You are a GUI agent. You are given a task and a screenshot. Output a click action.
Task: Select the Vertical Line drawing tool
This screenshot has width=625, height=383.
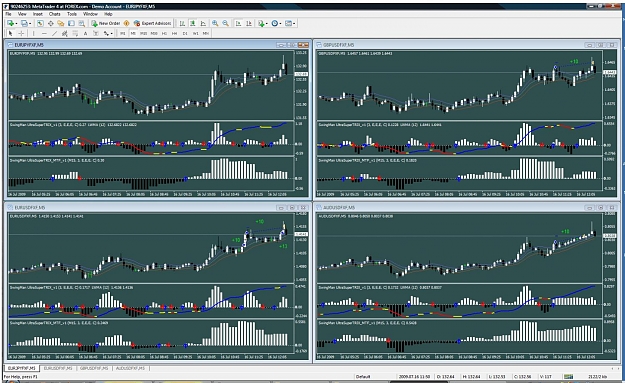pos(33,33)
